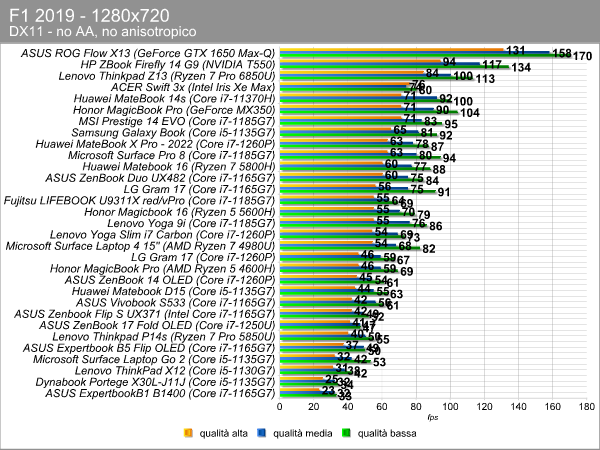Click the green 'qualità bassa' legend swatch
600x450 pixels.
(x=346, y=433)
